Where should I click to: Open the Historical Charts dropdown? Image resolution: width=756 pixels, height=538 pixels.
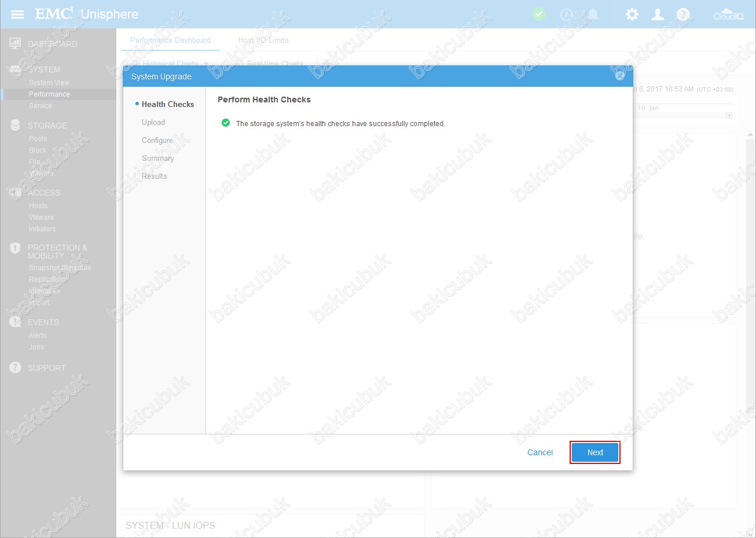[175, 64]
